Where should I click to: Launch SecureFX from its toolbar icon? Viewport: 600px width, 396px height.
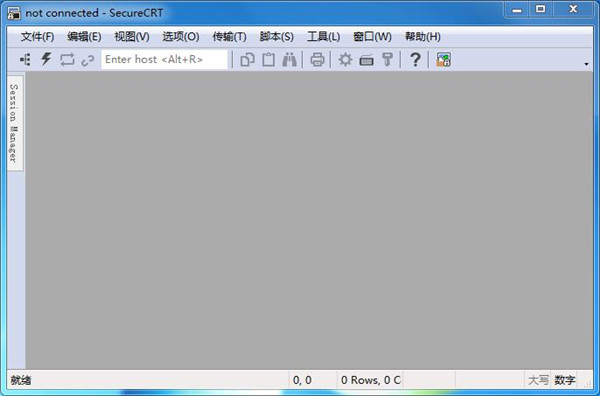[443, 60]
